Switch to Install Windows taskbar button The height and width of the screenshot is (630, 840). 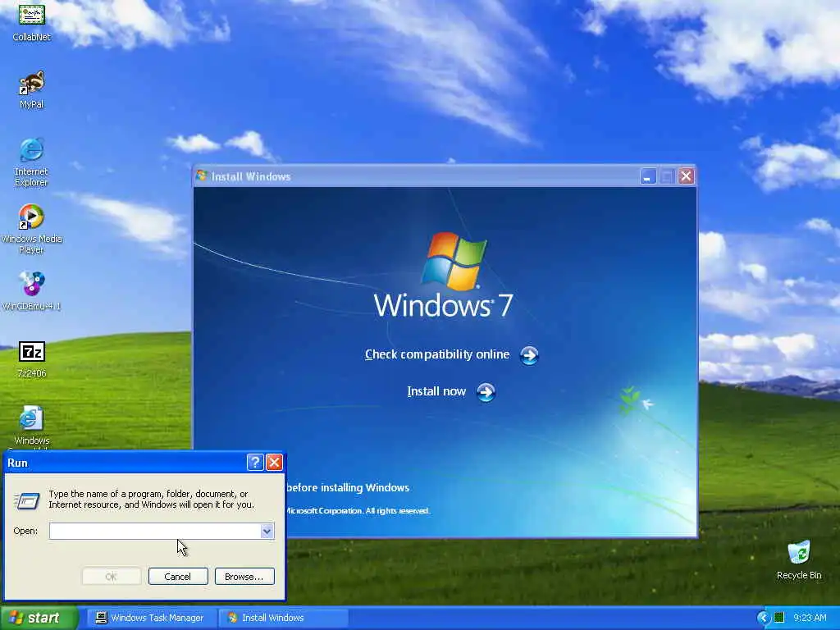pos(283,618)
